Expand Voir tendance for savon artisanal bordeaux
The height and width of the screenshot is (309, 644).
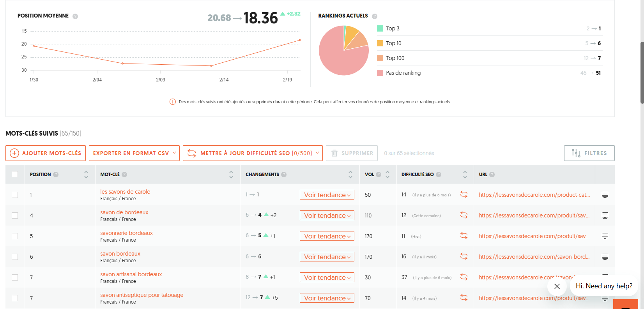tap(327, 277)
